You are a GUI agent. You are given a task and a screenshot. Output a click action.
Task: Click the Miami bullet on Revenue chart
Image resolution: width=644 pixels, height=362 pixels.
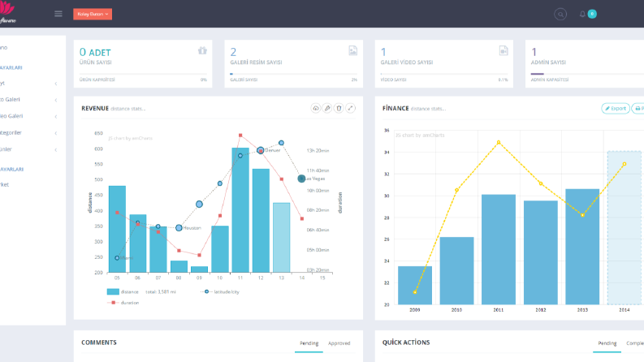[117, 258]
